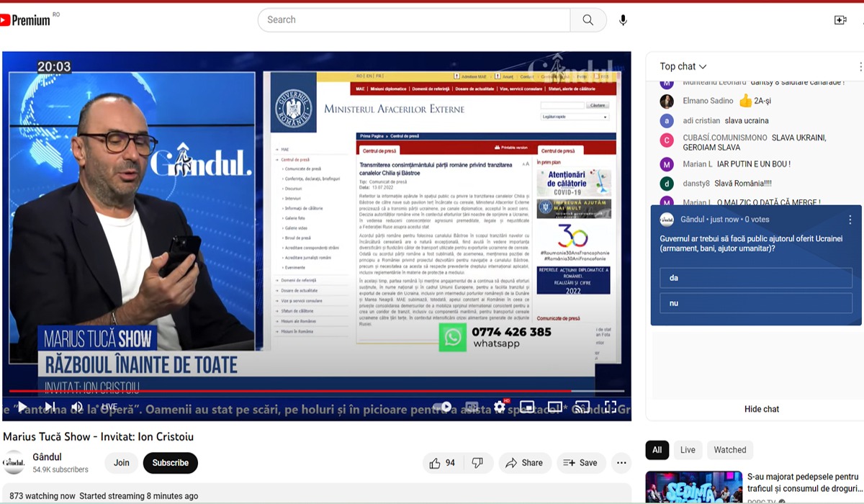The height and width of the screenshot is (504, 864).
Task: Open the Top chat dropdown
Action: click(x=683, y=66)
